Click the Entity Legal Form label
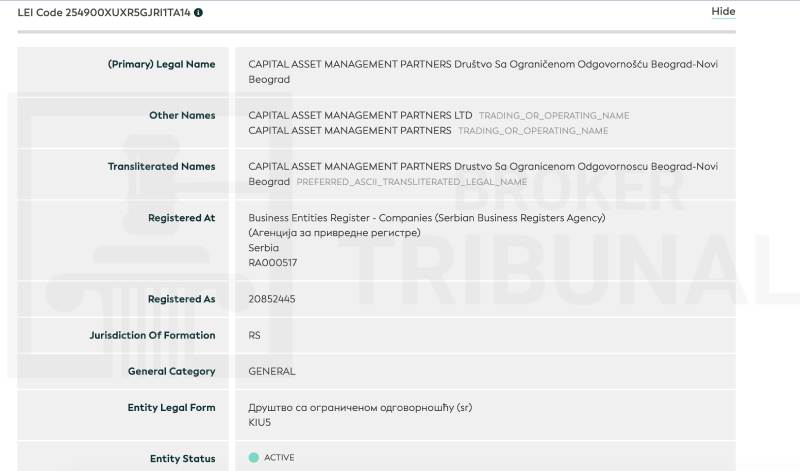The image size is (800, 471). pos(171,408)
